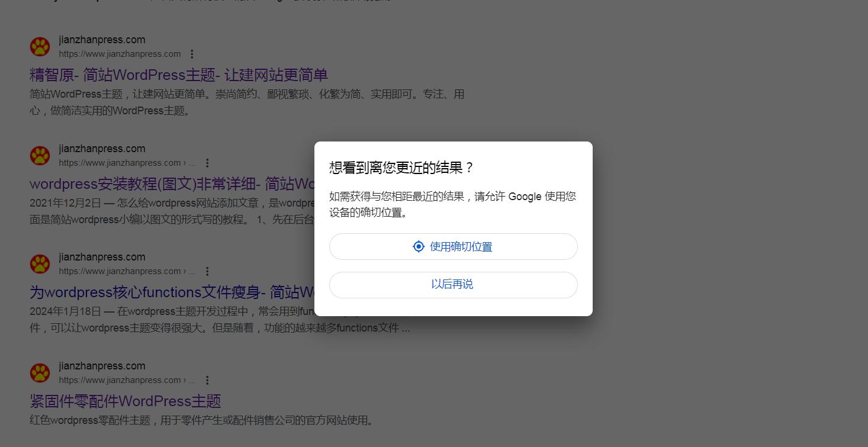Click the snippet dated 2024年1月18日
Screen dimensions: 868x447
click(220, 320)
